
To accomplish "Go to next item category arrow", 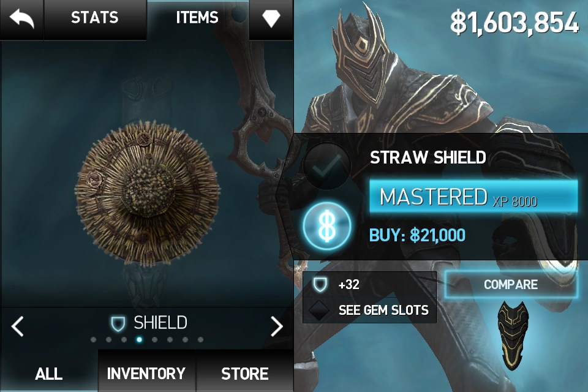I will (277, 326).
